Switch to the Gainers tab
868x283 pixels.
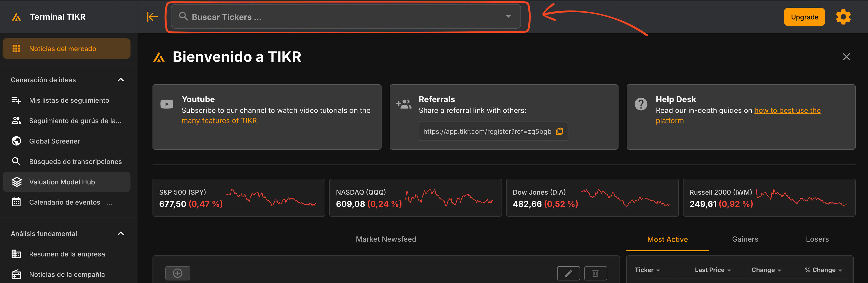pyautogui.click(x=745, y=239)
